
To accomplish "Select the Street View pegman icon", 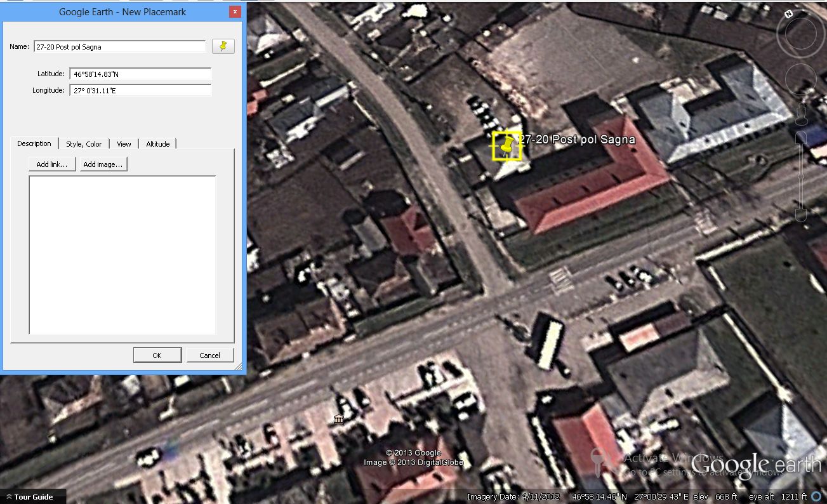I will coord(801,114).
